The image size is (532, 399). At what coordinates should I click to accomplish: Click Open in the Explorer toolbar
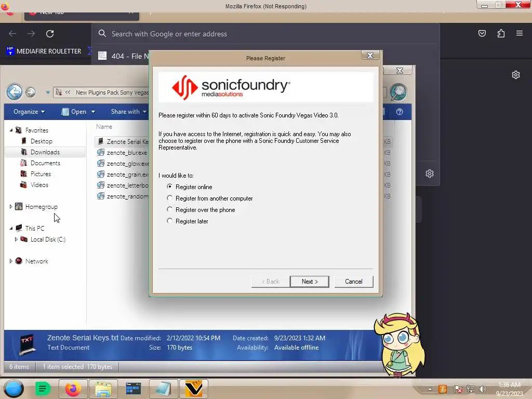click(74, 112)
